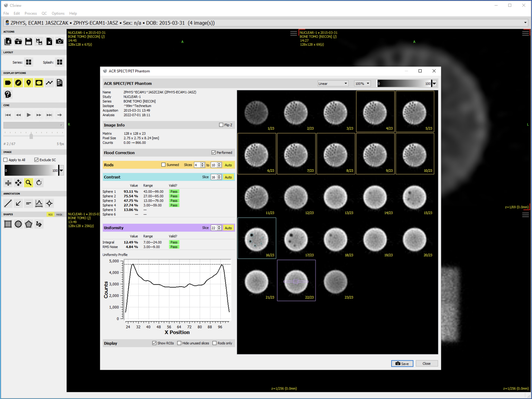Select the pan tool in Image section
The image size is (532, 399).
coord(18,183)
